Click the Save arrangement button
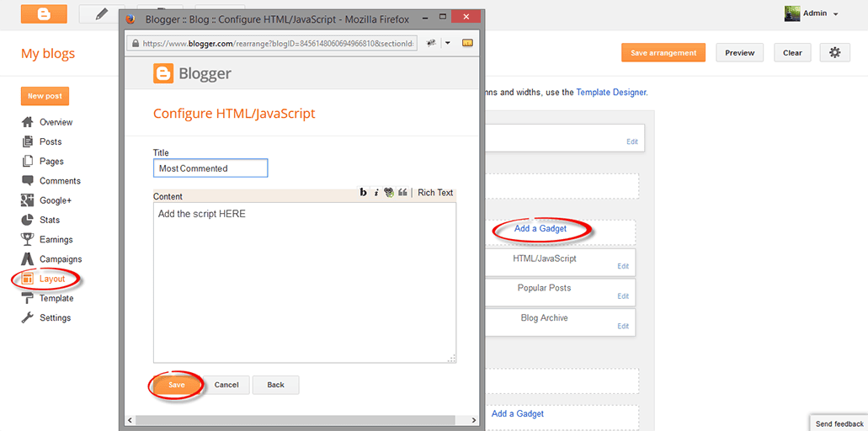 pyautogui.click(x=663, y=52)
